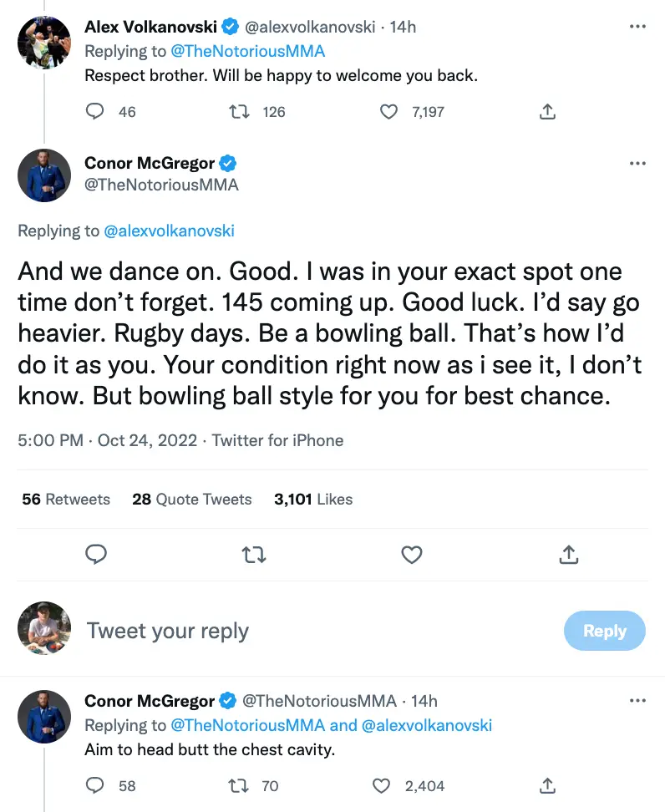The width and height of the screenshot is (665, 812).
Task: Open more options on 'chest cavity' reply
Action: pos(637,701)
